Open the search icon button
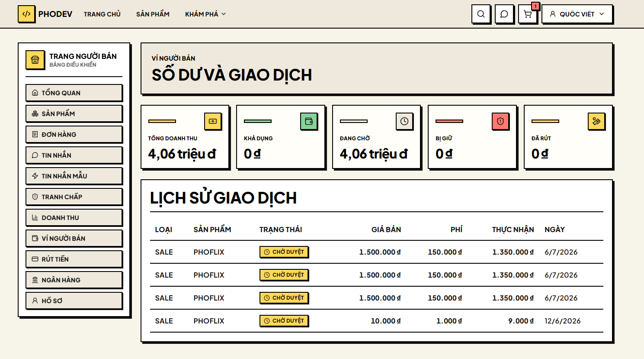Viewport: 644px width, 359px height. pos(481,14)
